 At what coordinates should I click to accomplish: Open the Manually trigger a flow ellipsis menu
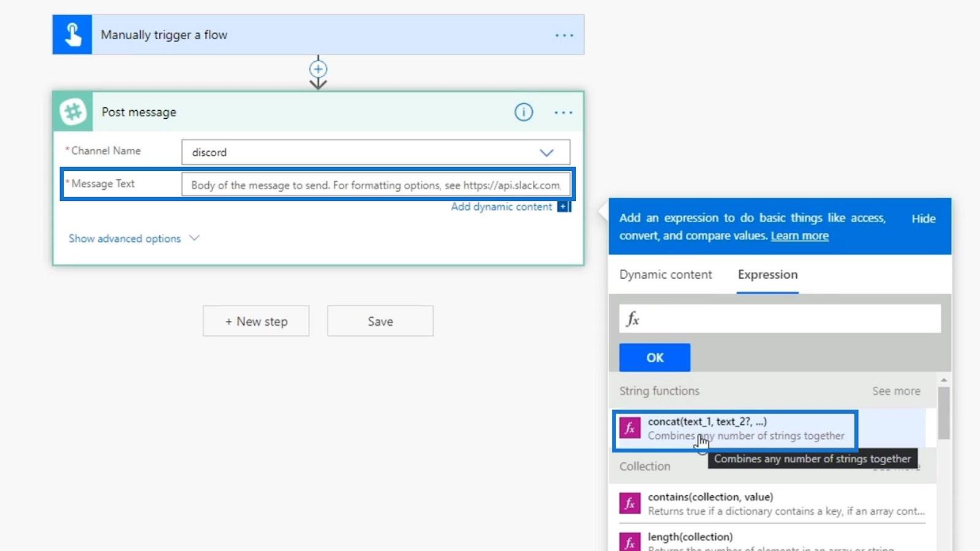pos(564,36)
